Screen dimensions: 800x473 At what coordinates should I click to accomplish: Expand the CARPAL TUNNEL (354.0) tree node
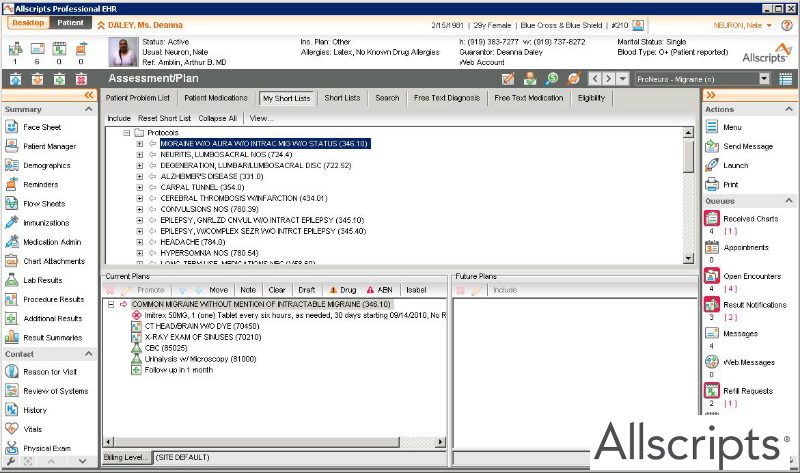(x=140, y=187)
